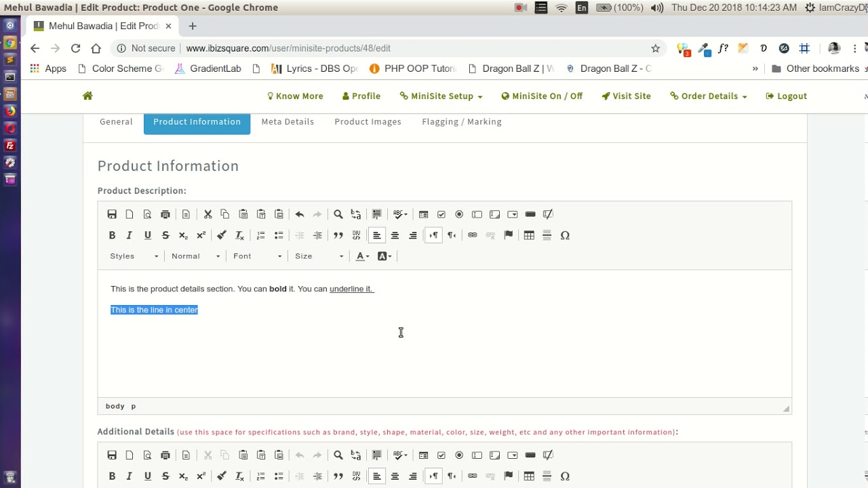Click Remove Format in Product Description editor
Screen dimensions: 868x488
click(x=239, y=235)
